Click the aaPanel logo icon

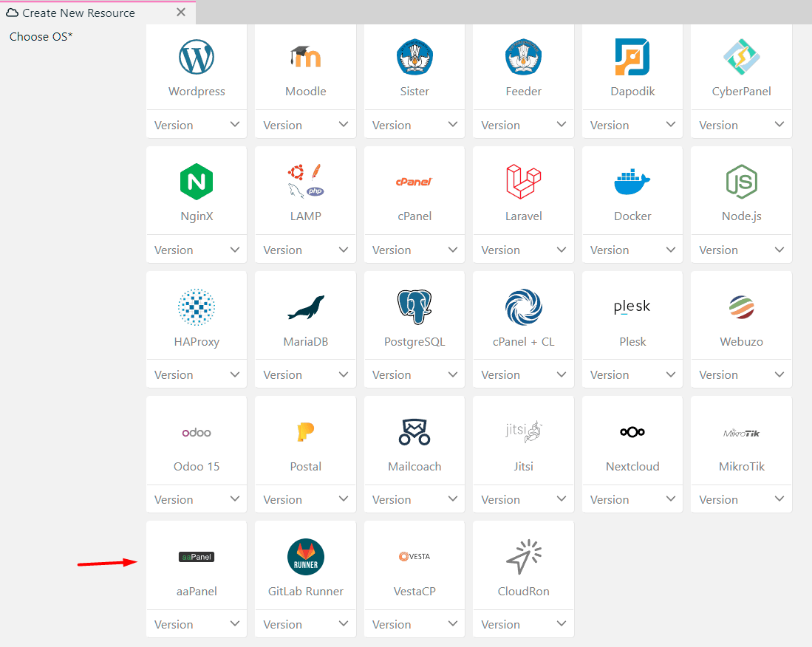[x=197, y=557]
